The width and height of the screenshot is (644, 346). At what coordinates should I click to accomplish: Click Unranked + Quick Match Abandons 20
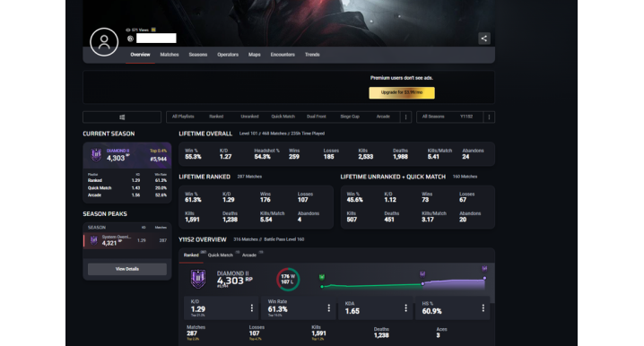[463, 220]
